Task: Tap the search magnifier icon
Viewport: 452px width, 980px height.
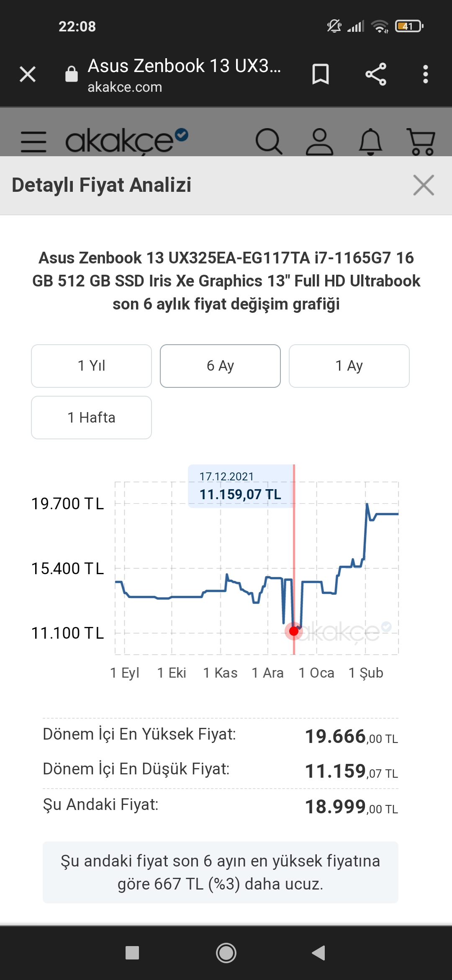Action: (269, 142)
